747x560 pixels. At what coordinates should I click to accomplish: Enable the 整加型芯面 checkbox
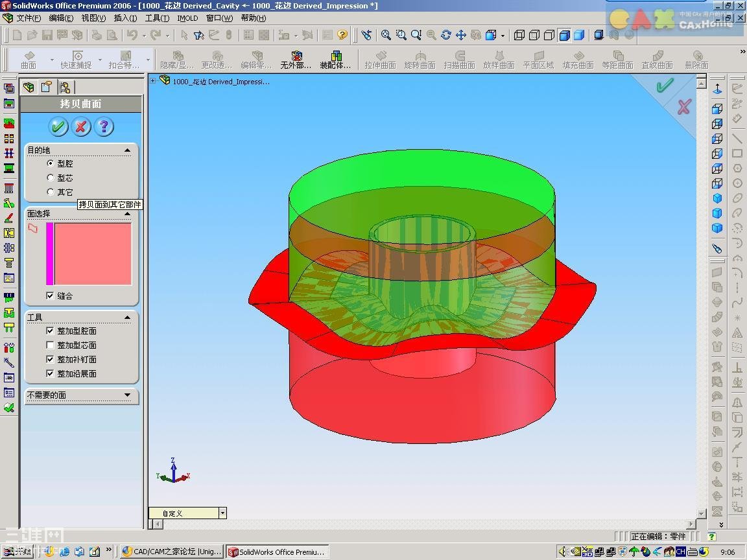pyautogui.click(x=50, y=345)
